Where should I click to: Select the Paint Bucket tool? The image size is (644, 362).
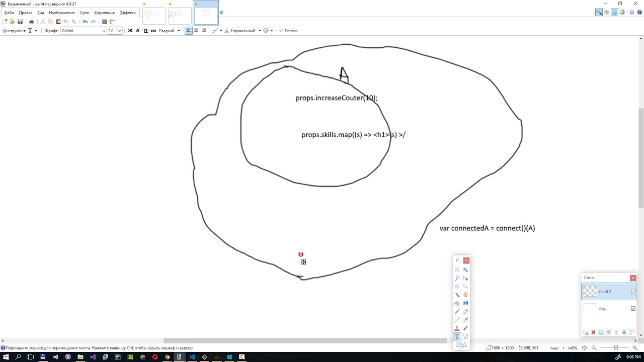pos(457,303)
